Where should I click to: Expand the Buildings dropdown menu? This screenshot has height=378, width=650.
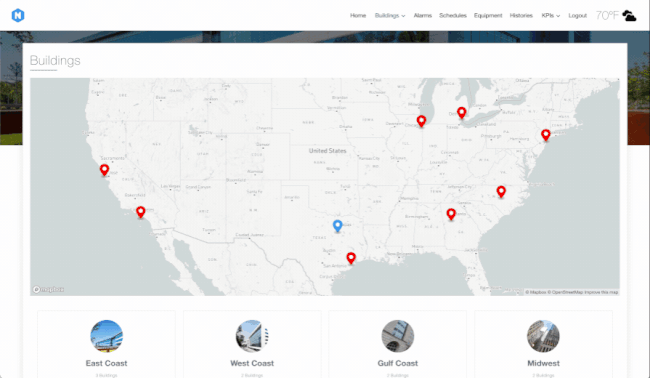coord(390,15)
